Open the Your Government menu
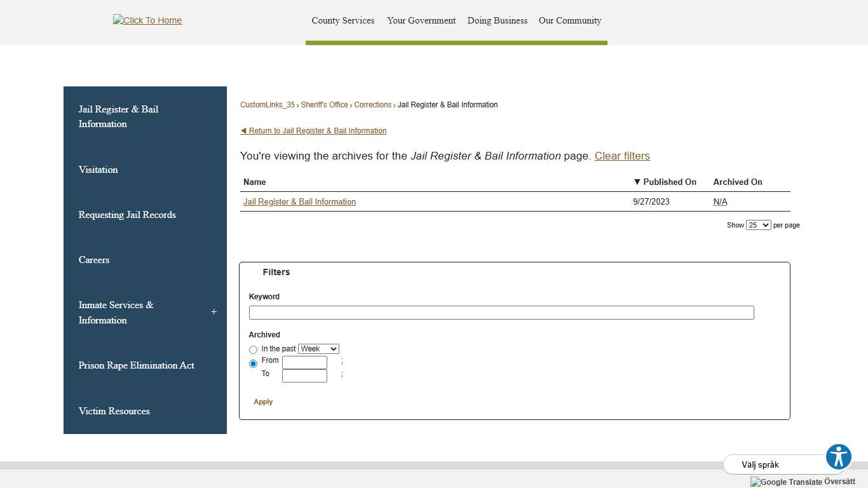The height and width of the screenshot is (488, 868). click(421, 20)
